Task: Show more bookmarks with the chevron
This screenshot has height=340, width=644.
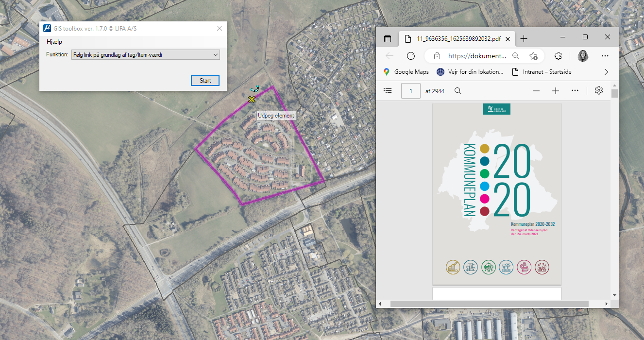Action: [x=606, y=72]
